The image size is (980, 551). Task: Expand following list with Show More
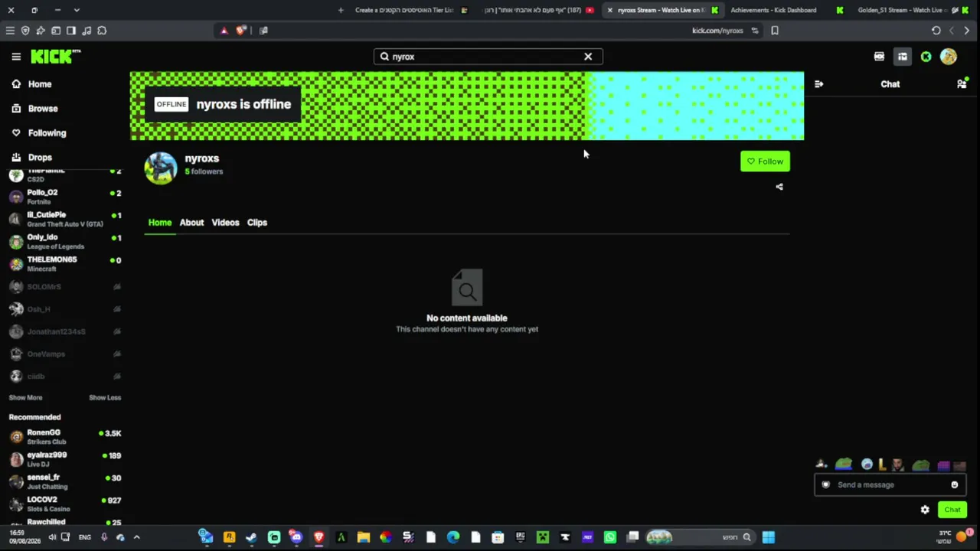pos(25,398)
